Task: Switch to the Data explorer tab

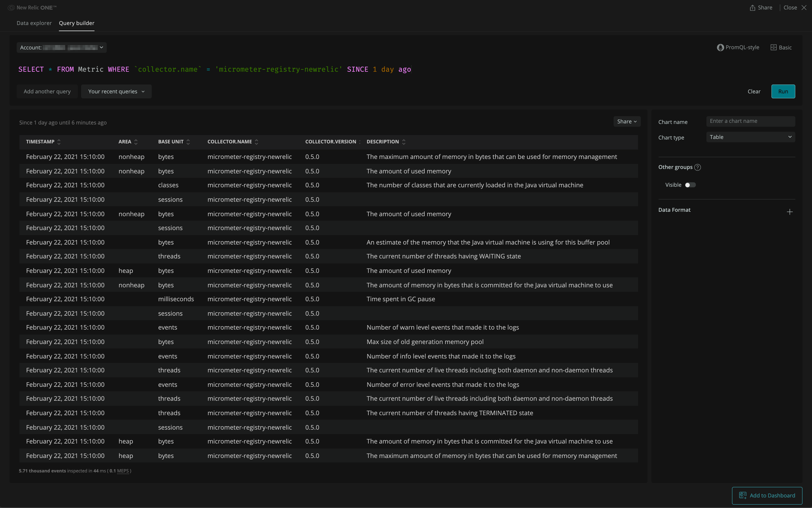Action: (x=34, y=23)
